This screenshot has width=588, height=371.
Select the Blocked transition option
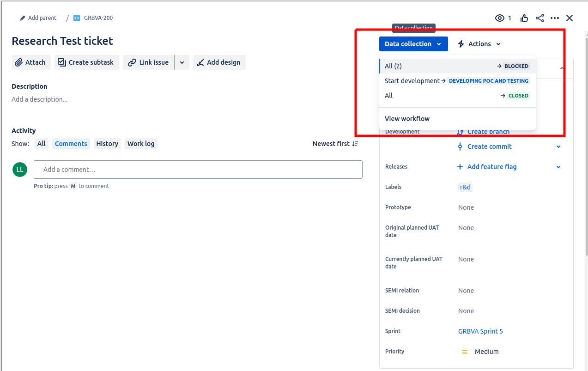(457, 66)
